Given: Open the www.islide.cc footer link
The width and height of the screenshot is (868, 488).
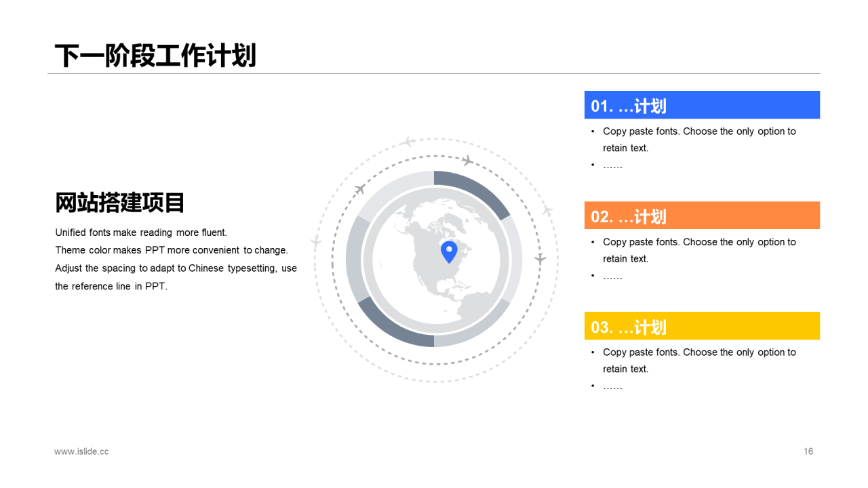Looking at the screenshot, I should point(81,451).
